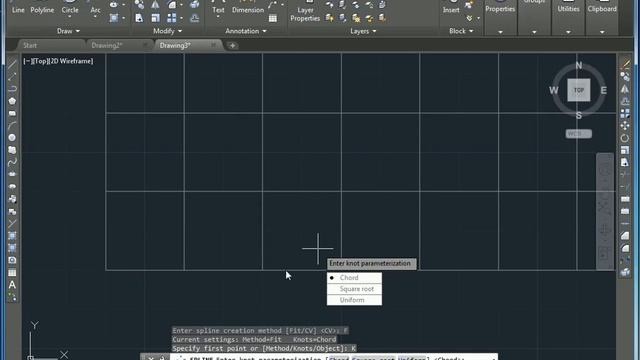Screen dimensions: 640x360
Task: Click the Explode icon at the bottom of the right toolbar
Action: [x=625, y=273]
